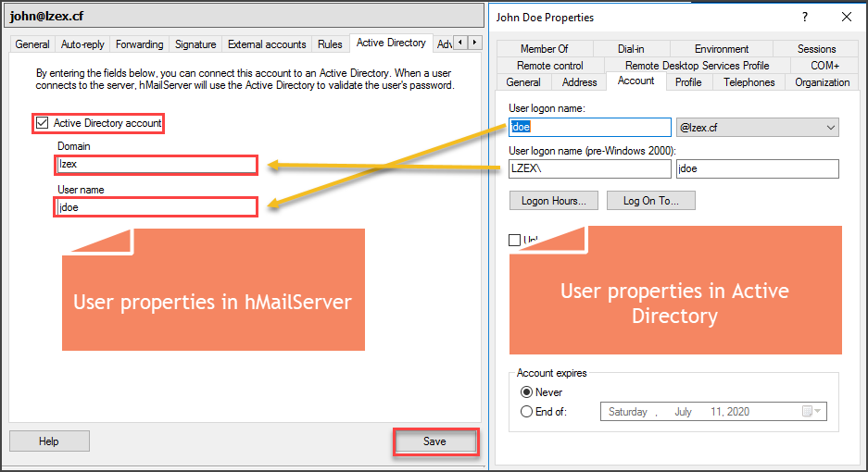This screenshot has width=868, height=472.
Task: Switch to the Sessions tab
Action: (816, 49)
